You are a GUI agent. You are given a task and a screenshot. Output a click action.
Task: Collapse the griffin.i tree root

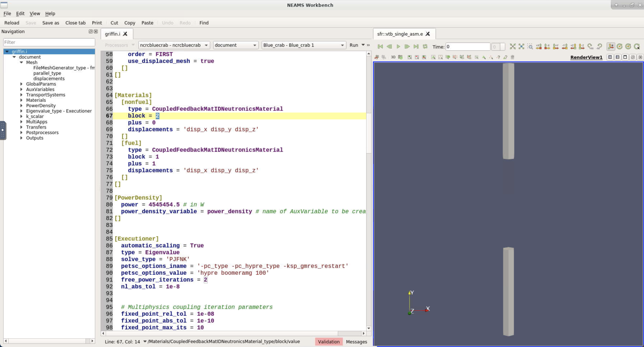pos(7,52)
